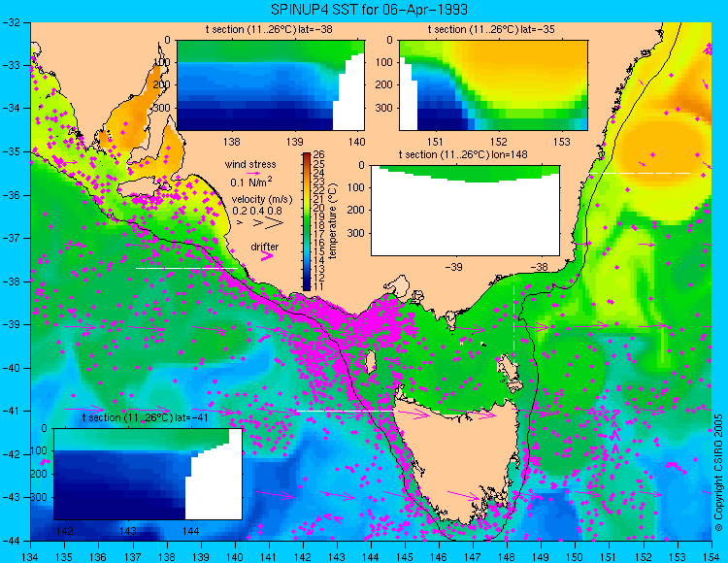This screenshot has width=728, height=563.
Task: Click Kangaroo Island near latitude -36
Action: pos(139,189)
